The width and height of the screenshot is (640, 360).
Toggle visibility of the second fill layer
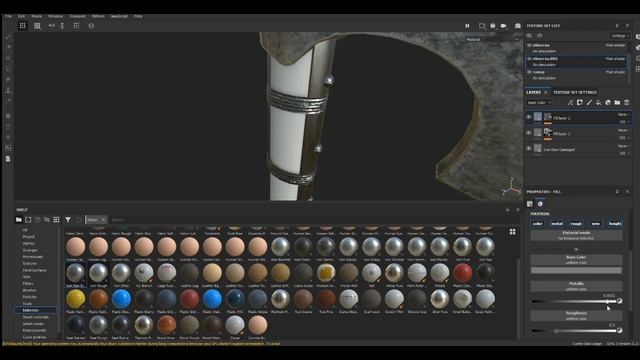coord(529,133)
